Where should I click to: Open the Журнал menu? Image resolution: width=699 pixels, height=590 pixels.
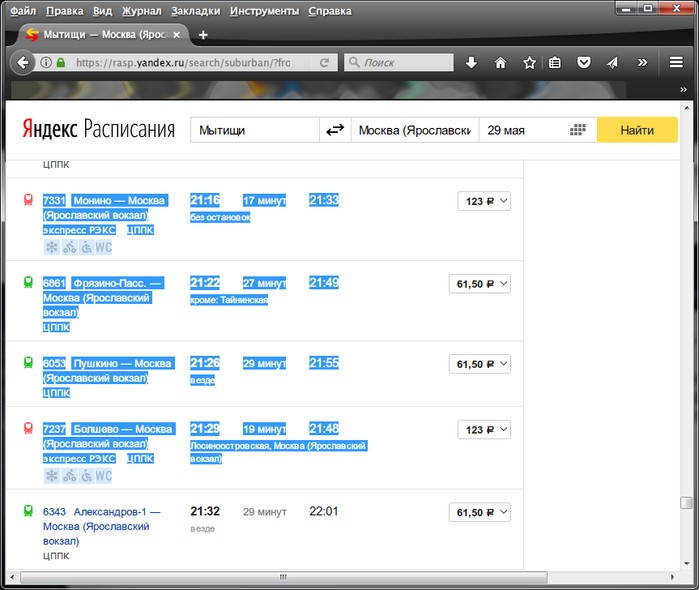[x=142, y=11]
